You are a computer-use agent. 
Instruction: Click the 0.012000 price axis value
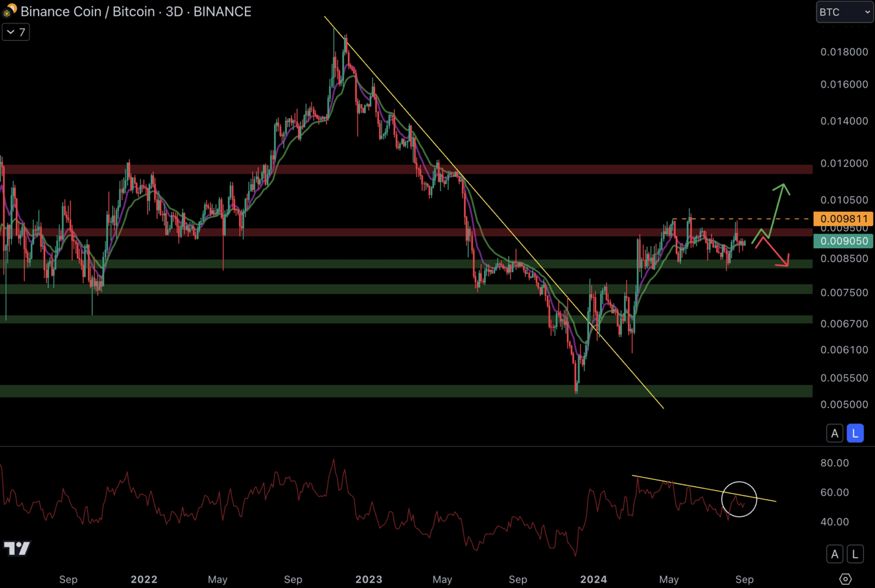click(844, 164)
